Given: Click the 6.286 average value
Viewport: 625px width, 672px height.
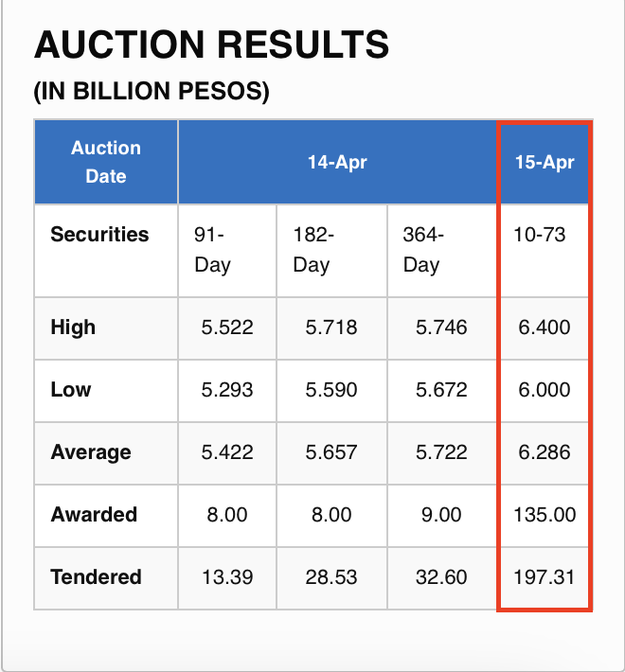Looking at the screenshot, I should pyautogui.click(x=545, y=452).
